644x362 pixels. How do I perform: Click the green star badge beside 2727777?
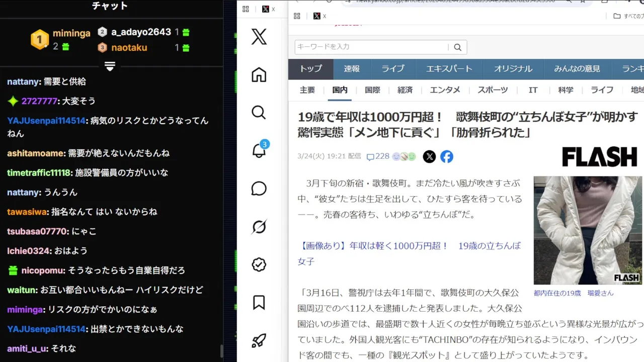[x=13, y=101]
